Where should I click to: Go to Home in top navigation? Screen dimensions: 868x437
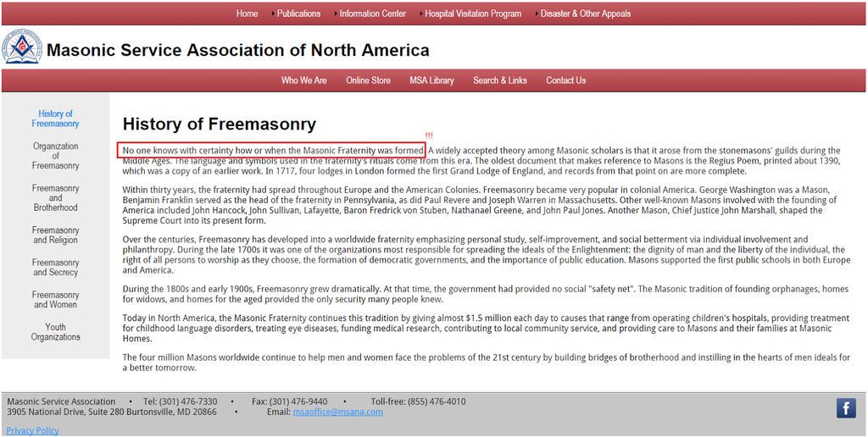coord(247,14)
